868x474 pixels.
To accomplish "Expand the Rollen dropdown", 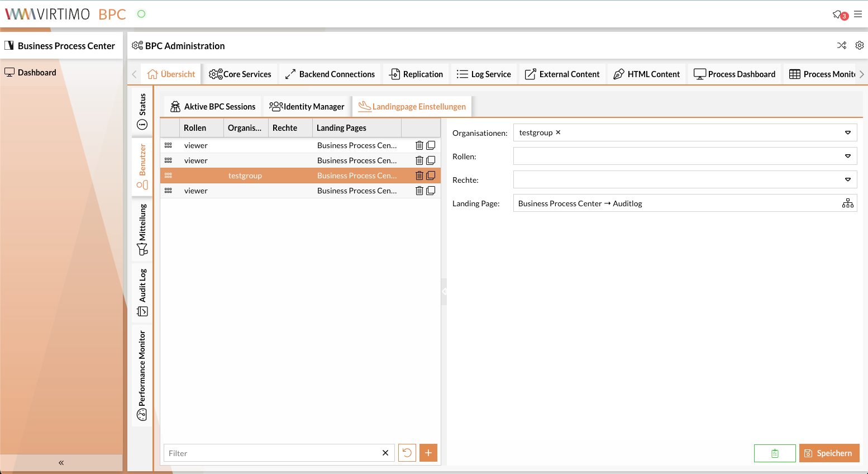I will (847, 157).
